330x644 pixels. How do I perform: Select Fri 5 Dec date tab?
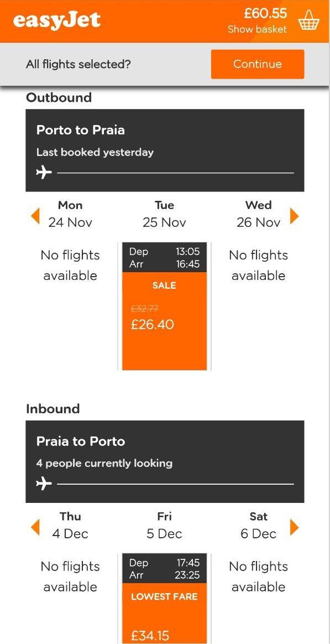pos(164,525)
